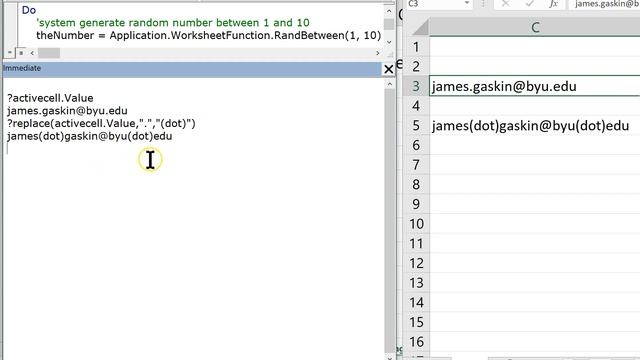Image resolution: width=640 pixels, height=360 pixels.
Task: Select row 10 header
Action: (x=416, y=224)
